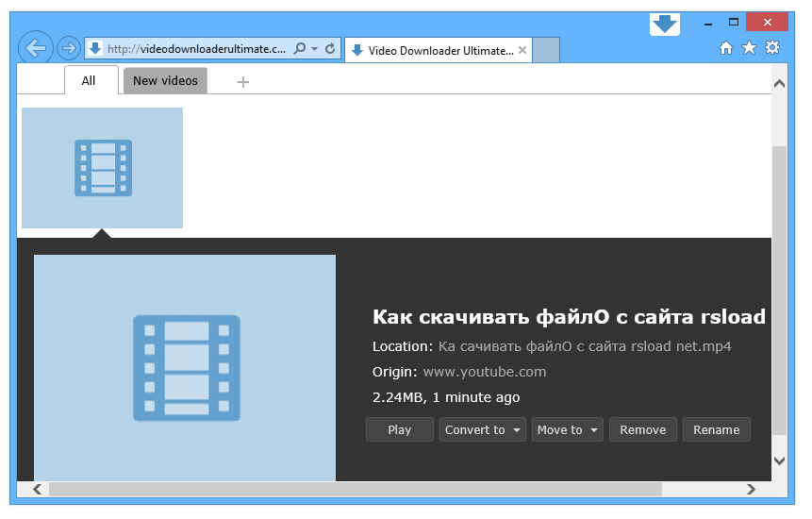This screenshot has width=812, height=519.
Task: Close the Video Downloader Ultimate tab
Action: 522,50
